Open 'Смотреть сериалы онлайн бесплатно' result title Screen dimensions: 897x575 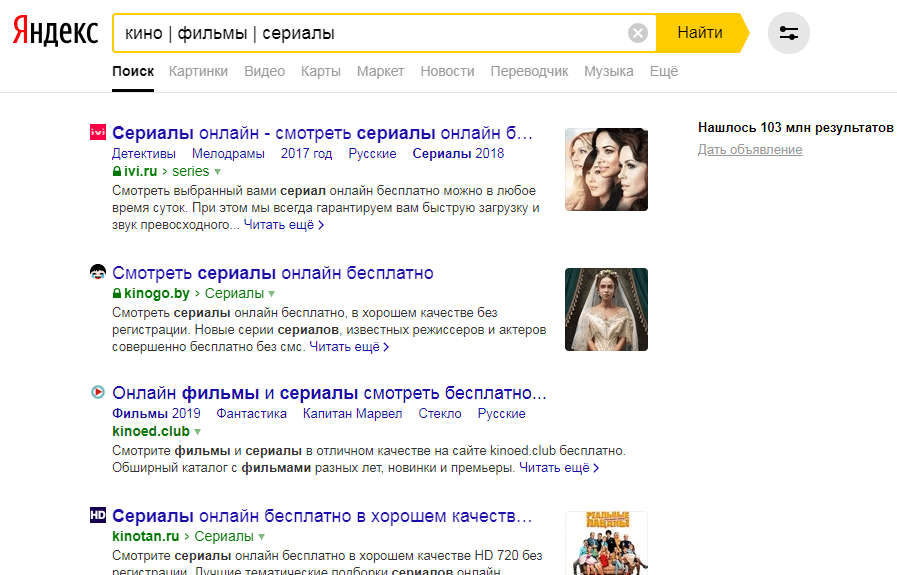(273, 273)
